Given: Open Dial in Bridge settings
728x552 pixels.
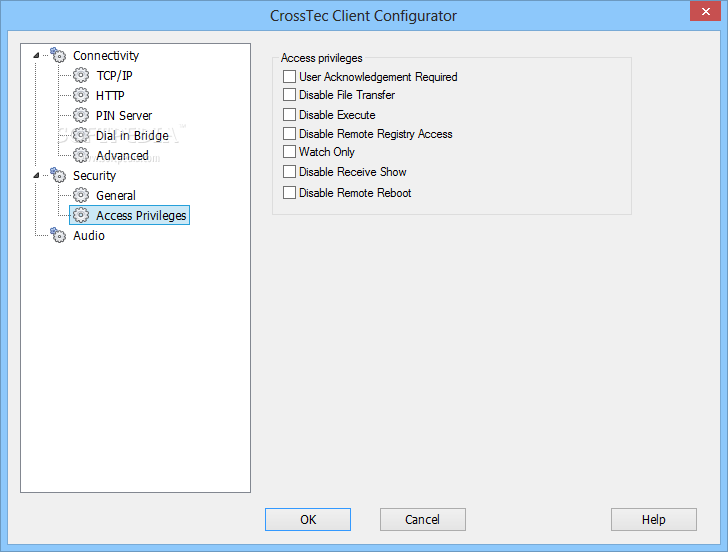Looking at the screenshot, I should tap(132, 135).
